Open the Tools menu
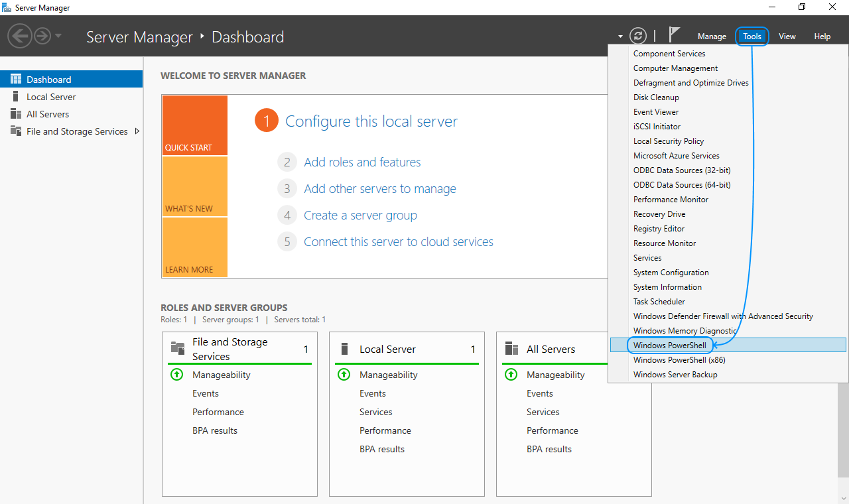 (752, 36)
